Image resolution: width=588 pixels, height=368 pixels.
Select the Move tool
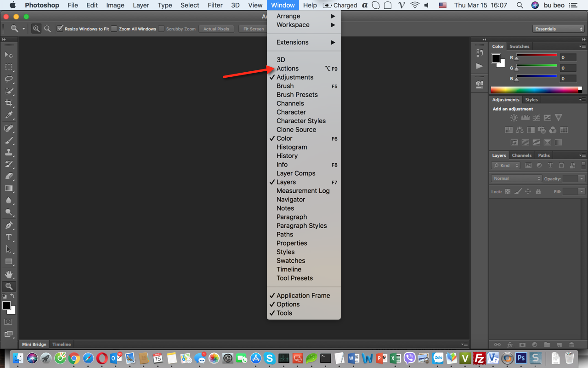(x=9, y=55)
